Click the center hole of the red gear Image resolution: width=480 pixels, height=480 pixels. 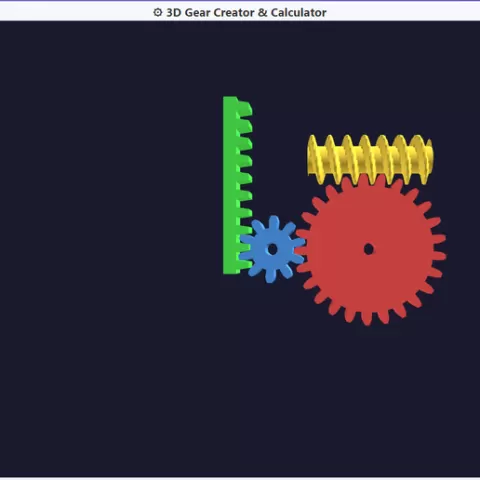(x=369, y=249)
